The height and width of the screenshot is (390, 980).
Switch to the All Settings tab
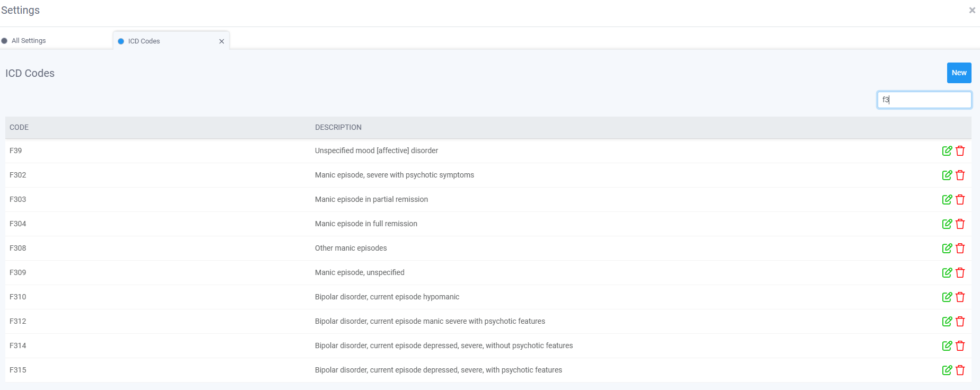[x=29, y=41]
